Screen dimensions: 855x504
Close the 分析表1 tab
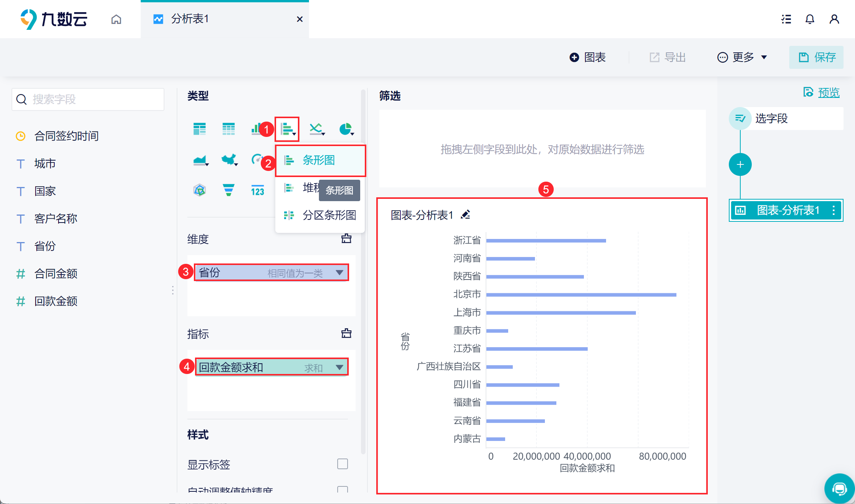pyautogui.click(x=300, y=19)
